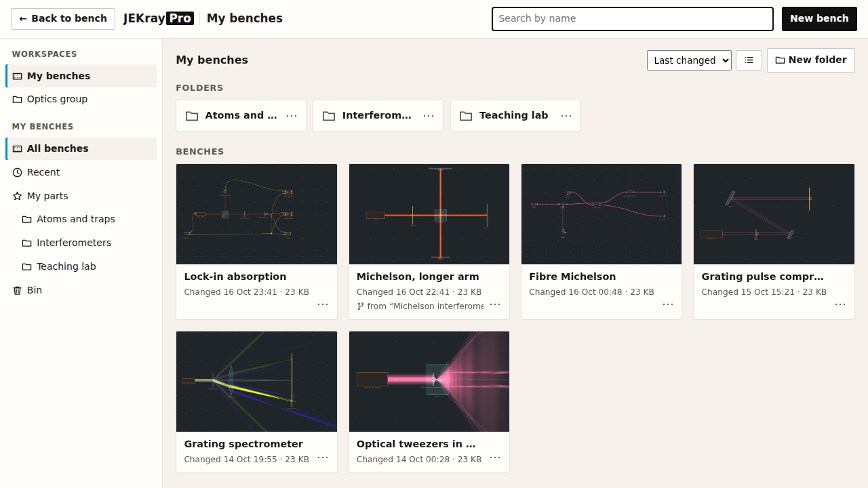Open Michelson, longer arm thumbnail
This screenshot has width=868, height=488.
click(x=429, y=214)
